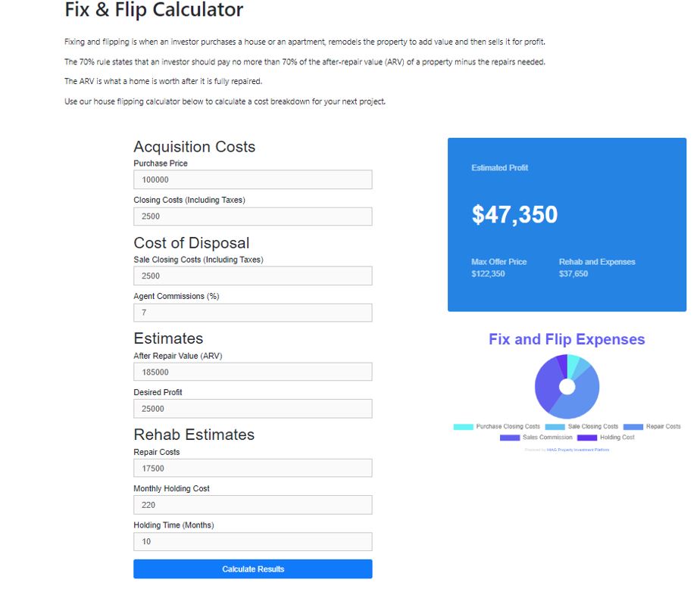This screenshot has height=592, width=700.
Task: Click the Max Offer Price value
Action: tap(488, 273)
